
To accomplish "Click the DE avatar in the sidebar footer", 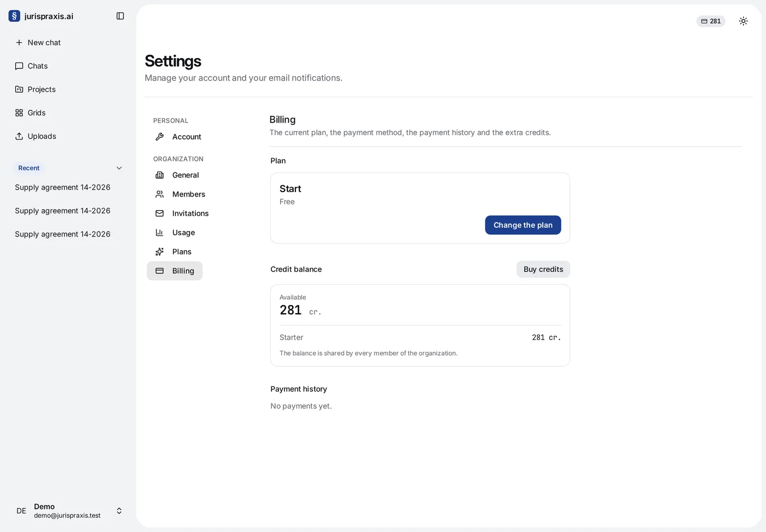I will (x=21, y=511).
